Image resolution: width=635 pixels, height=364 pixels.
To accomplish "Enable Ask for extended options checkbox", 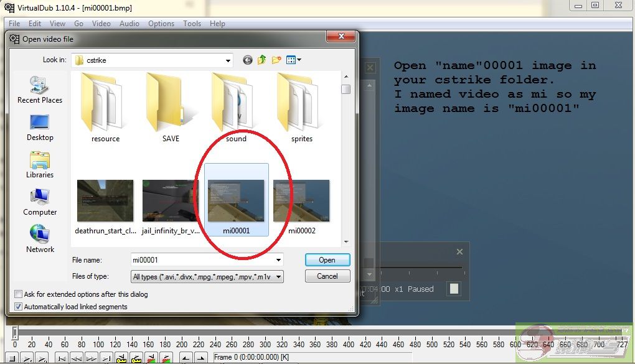I will pos(18,294).
